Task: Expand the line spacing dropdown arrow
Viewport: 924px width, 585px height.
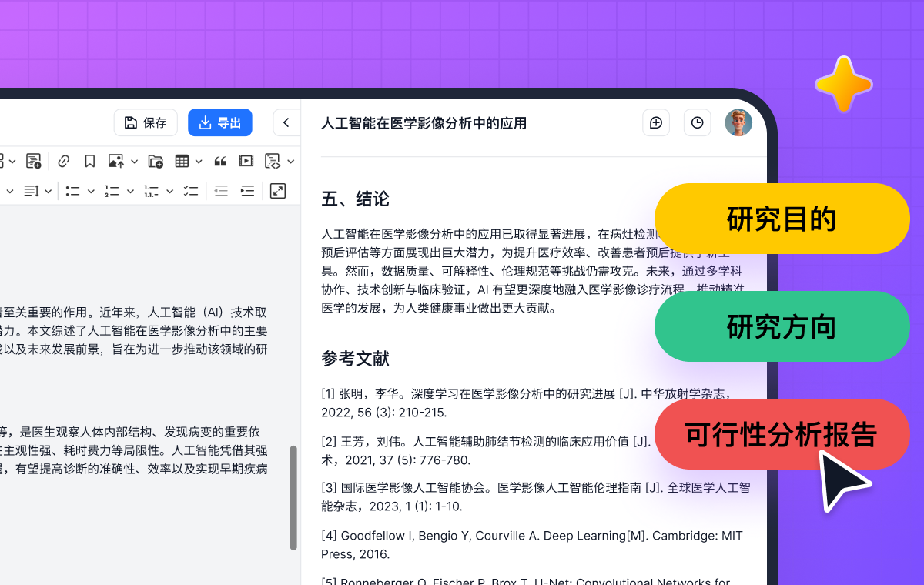Action: pyautogui.click(x=48, y=191)
